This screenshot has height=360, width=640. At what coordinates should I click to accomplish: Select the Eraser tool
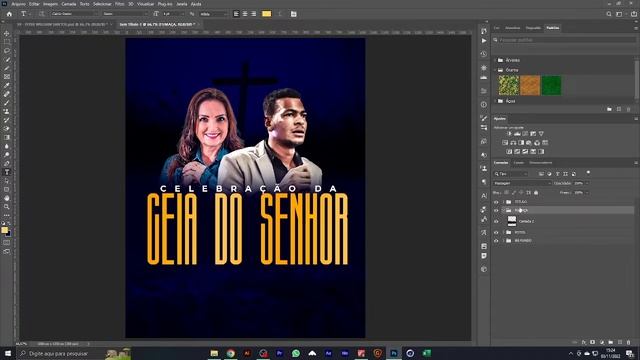tap(7, 129)
